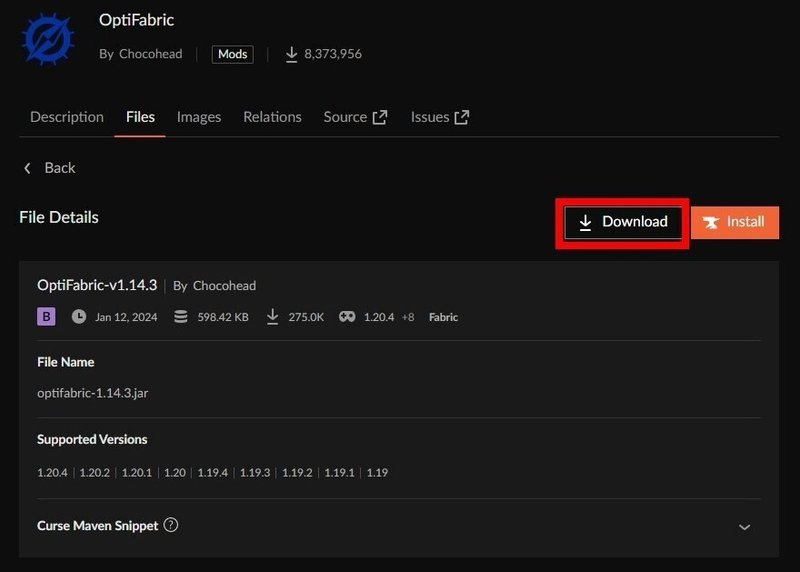Screen dimensions: 800x572
Task: Click the Mods category tag
Action: click(233, 54)
